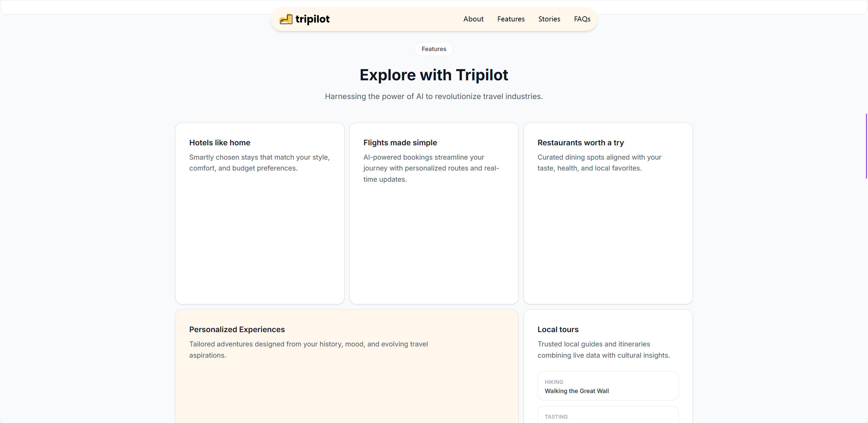The width and height of the screenshot is (868, 423).
Task: Jump to FAQs in the navigation
Action: pyautogui.click(x=582, y=19)
